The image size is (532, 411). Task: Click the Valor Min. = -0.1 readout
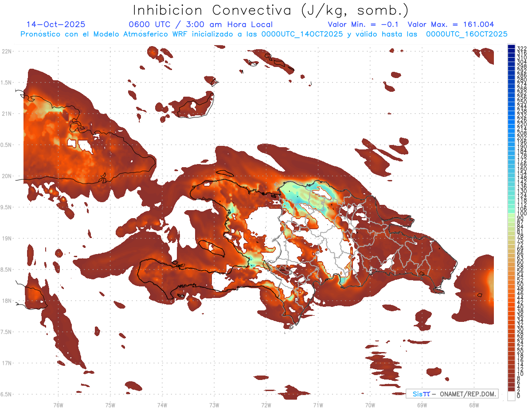tap(364, 24)
